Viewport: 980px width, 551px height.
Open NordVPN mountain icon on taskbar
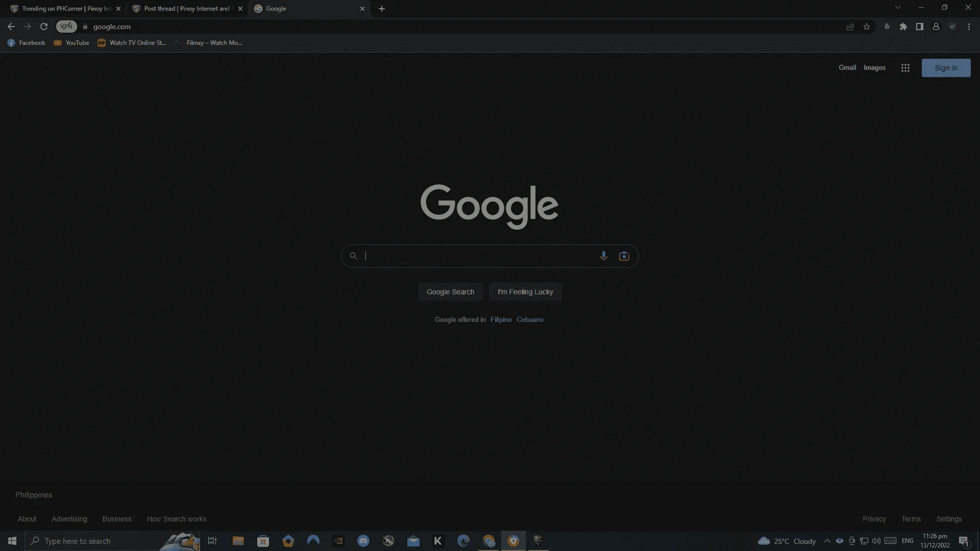pos(313,541)
